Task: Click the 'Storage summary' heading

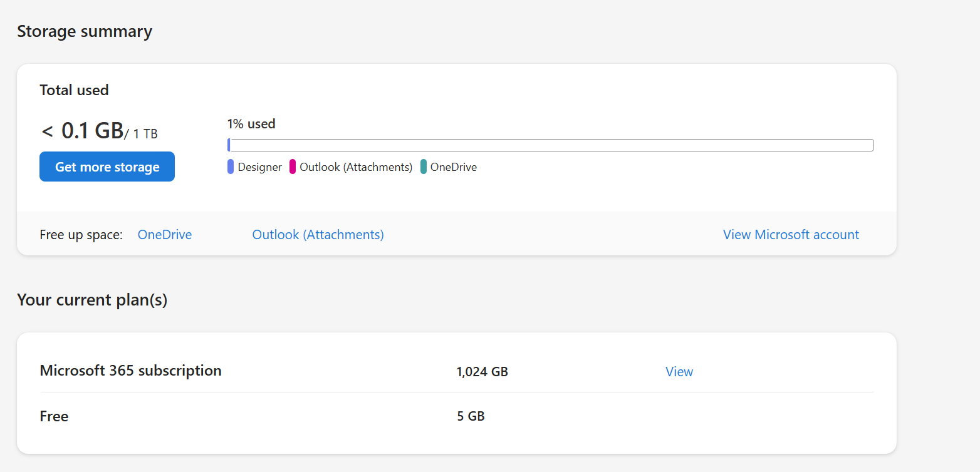Action: [85, 31]
